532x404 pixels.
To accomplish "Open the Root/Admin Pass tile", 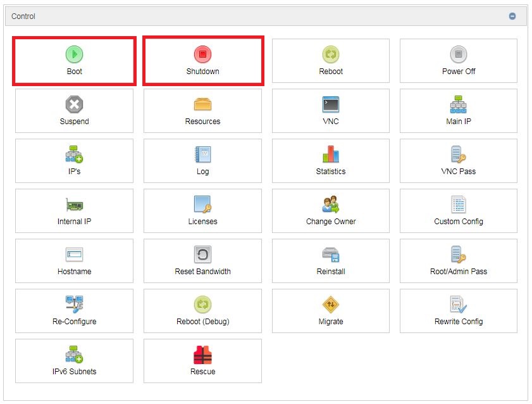I will 458,261.
